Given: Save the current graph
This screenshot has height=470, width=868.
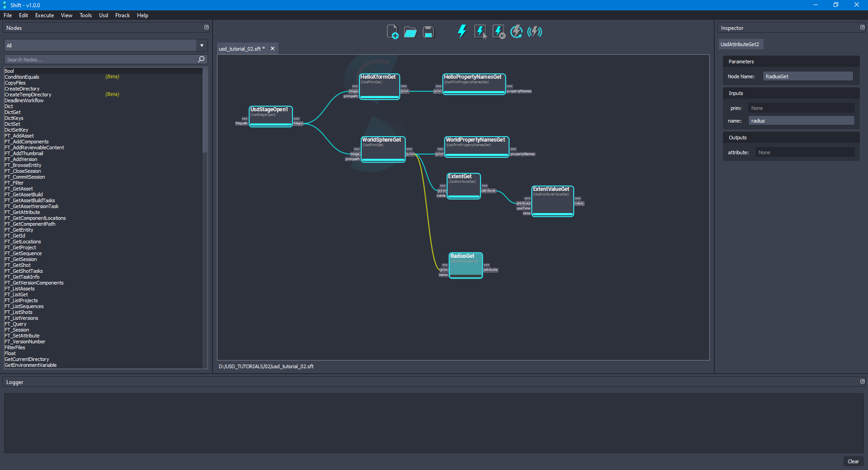Looking at the screenshot, I should (x=428, y=32).
